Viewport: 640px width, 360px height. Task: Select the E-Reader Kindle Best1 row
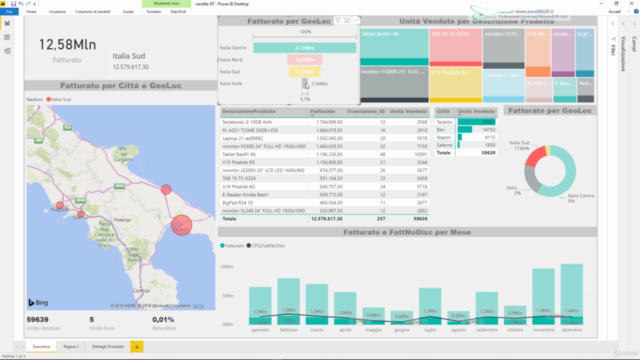pos(325,195)
